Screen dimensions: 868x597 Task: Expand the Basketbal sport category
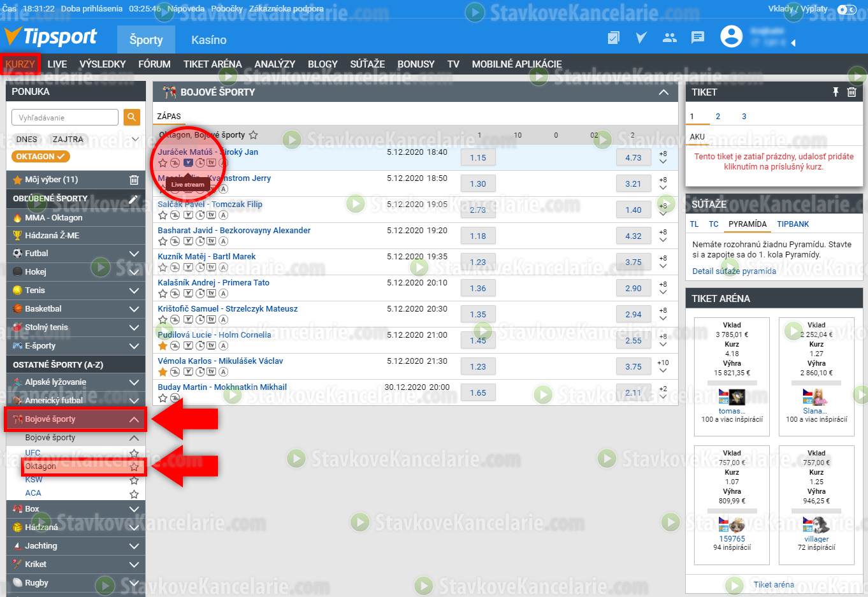point(134,309)
